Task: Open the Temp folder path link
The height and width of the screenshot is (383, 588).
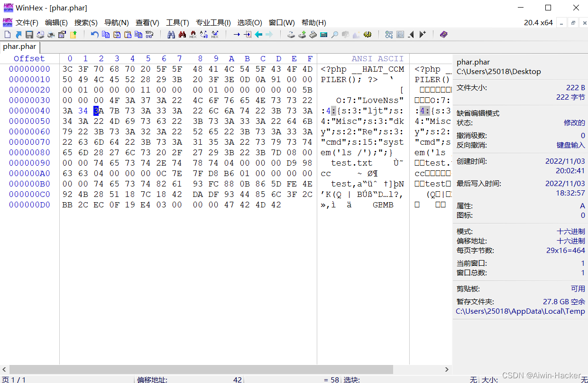Action: (x=520, y=311)
